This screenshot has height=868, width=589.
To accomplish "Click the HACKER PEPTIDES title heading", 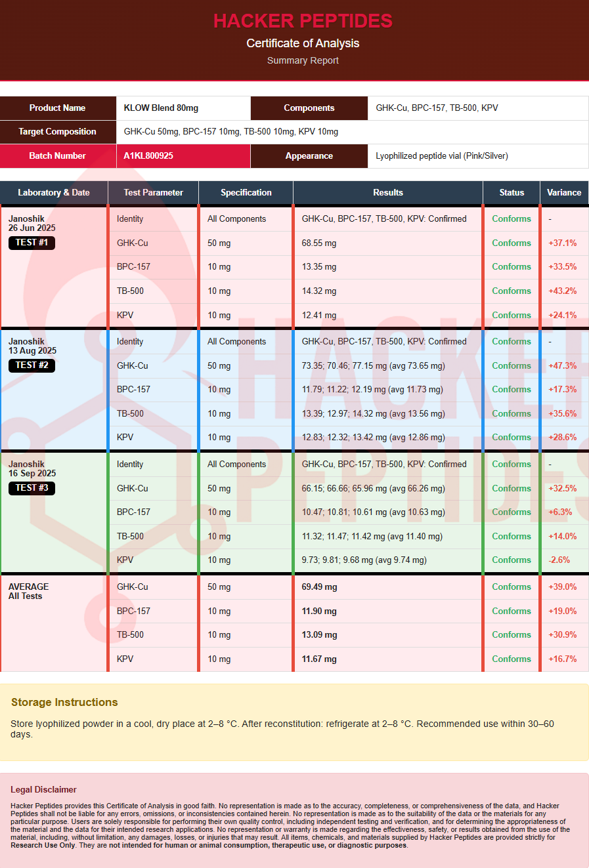I will click(x=303, y=21).
